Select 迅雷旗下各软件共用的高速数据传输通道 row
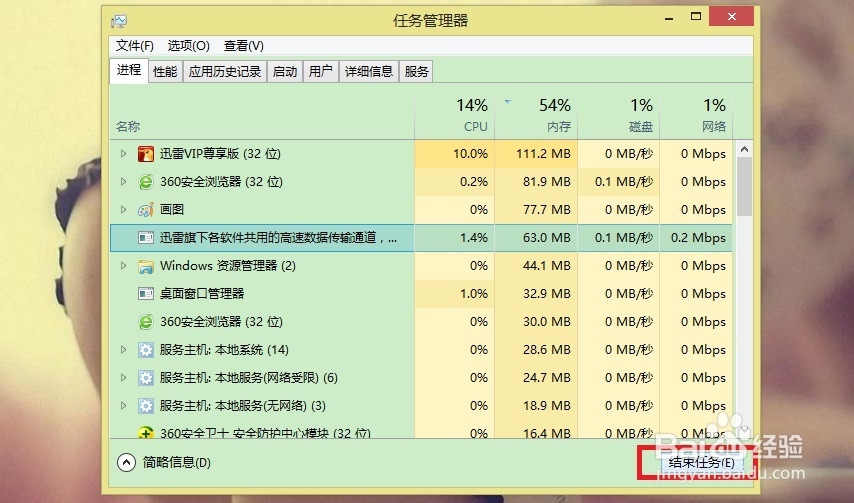This screenshot has height=503, width=854. (421, 238)
